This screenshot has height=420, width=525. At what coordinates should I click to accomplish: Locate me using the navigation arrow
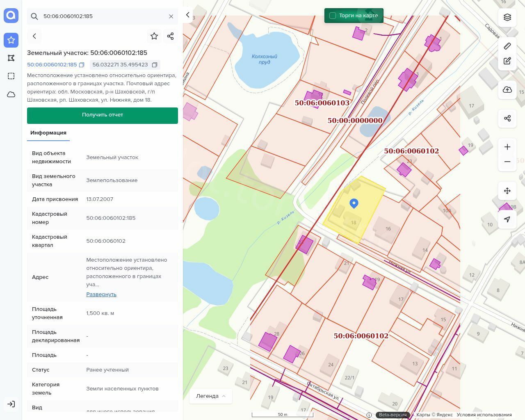click(x=507, y=219)
